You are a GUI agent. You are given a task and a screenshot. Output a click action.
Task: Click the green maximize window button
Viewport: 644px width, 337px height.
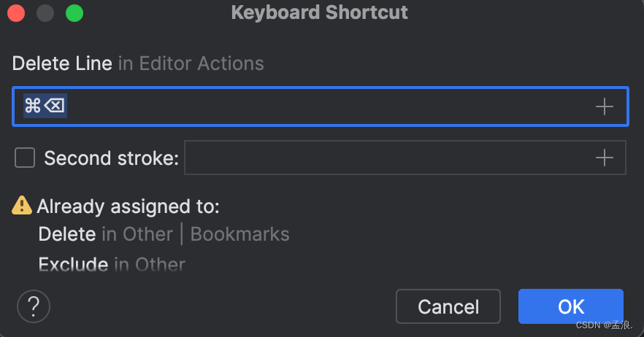(74, 13)
